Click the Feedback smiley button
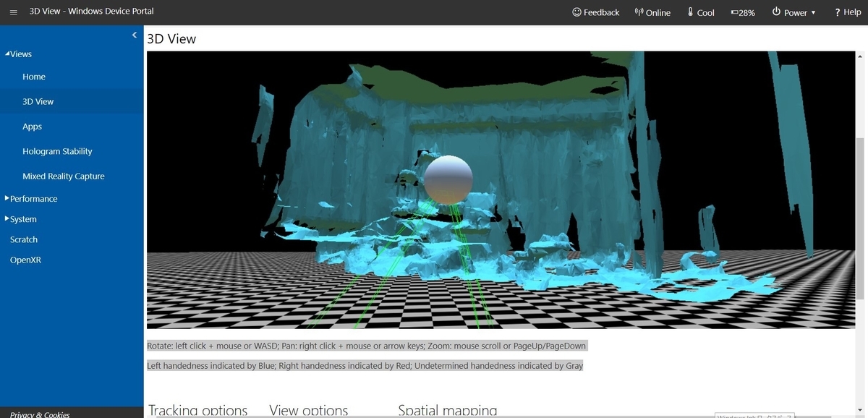Image resolution: width=868 pixels, height=418 pixels. [595, 12]
